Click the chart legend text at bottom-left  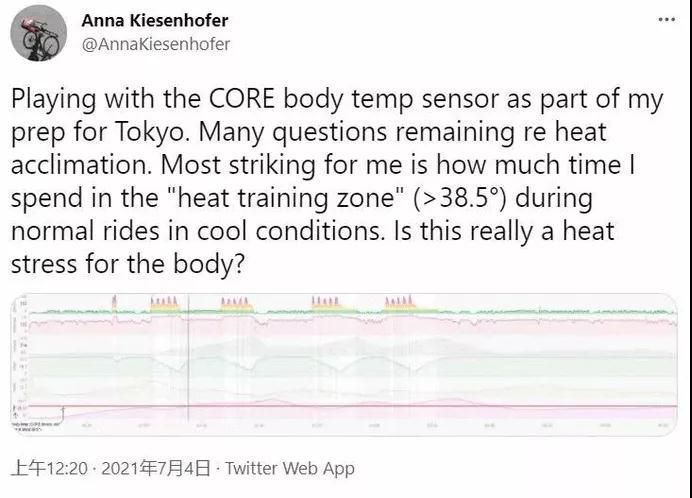[34, 426]
